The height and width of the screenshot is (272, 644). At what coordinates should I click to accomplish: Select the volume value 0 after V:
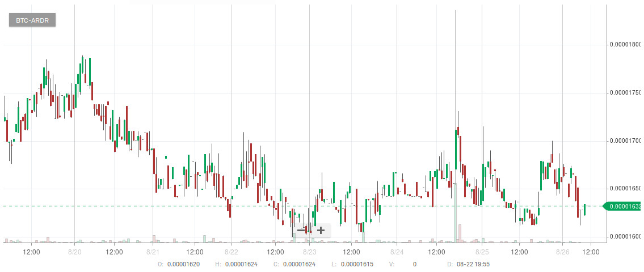pyautogui.click(x=415, y=265)
